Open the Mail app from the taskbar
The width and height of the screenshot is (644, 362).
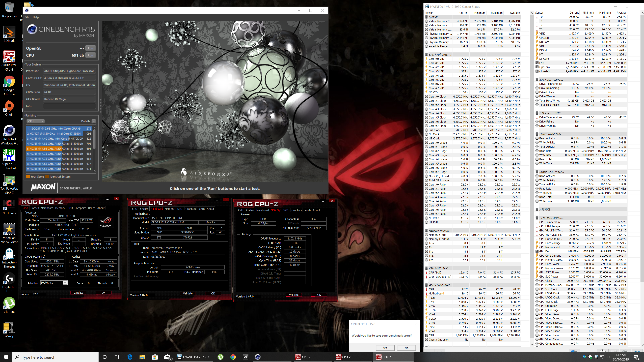pos(168,357)
